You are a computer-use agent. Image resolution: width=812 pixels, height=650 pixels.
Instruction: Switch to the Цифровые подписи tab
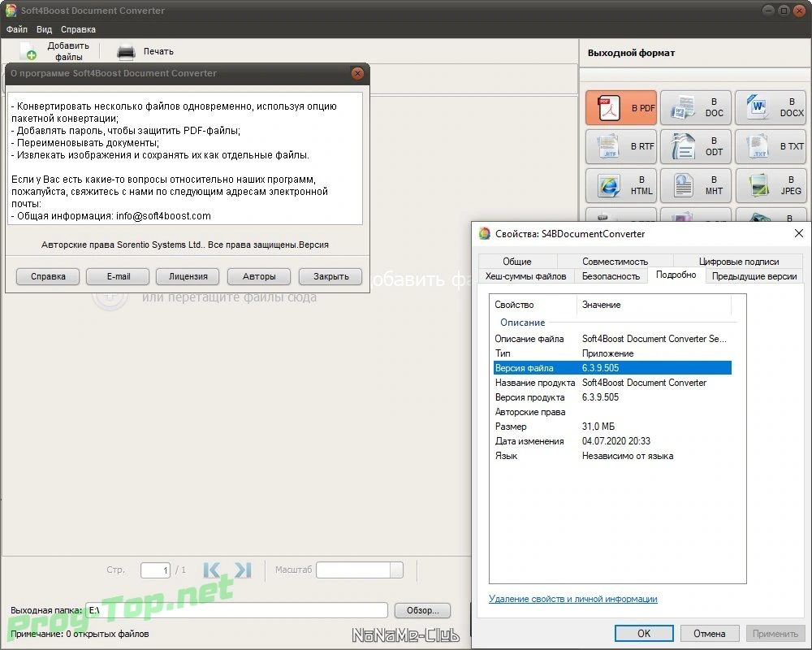click(x=738, y=262)
